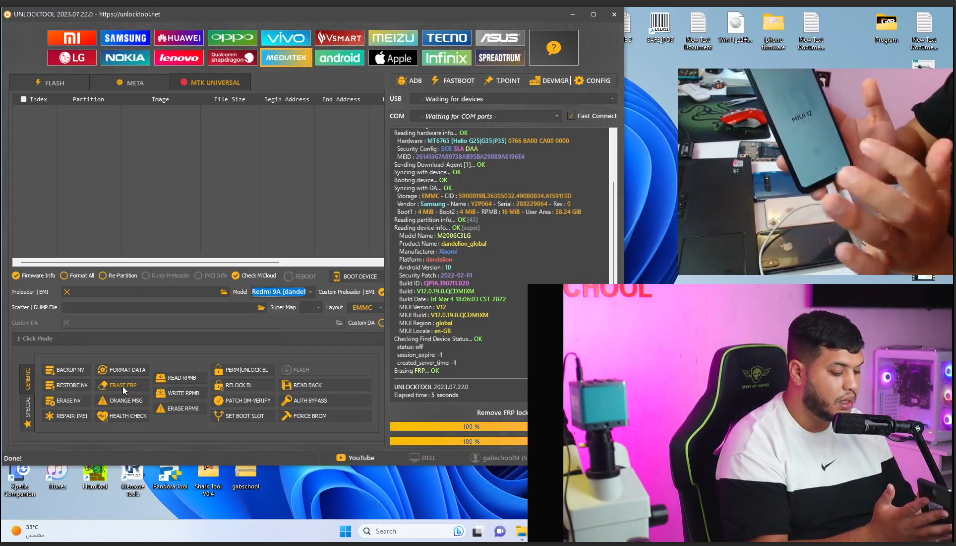Select the LG brand logo
This screenshot has width=956, height=546.
click(72, 58)
